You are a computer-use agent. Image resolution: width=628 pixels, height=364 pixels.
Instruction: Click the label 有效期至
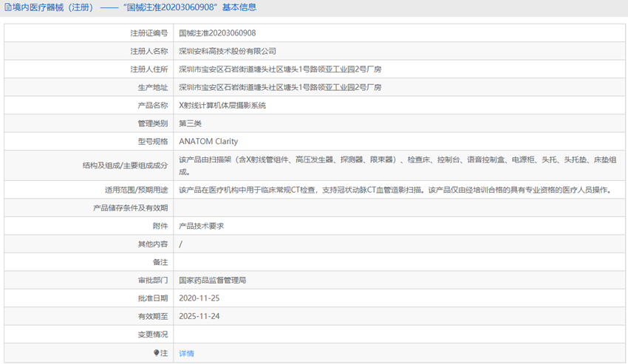[153, 316]
